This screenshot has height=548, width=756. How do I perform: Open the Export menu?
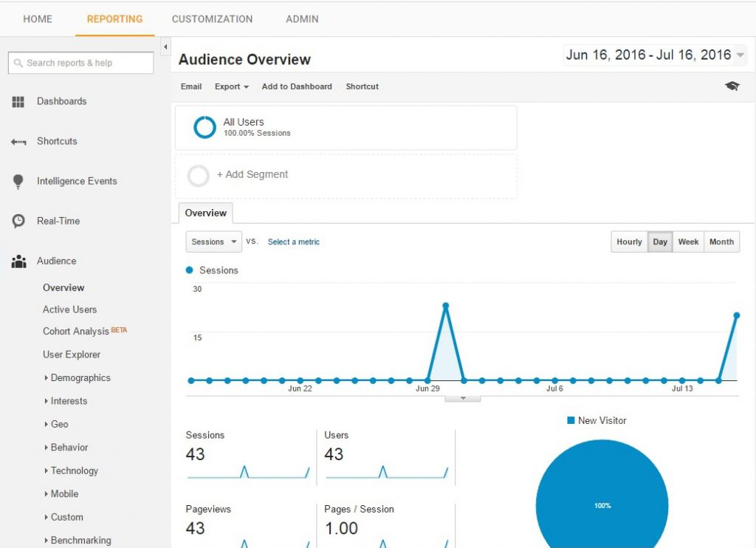[x=230, y=86]
